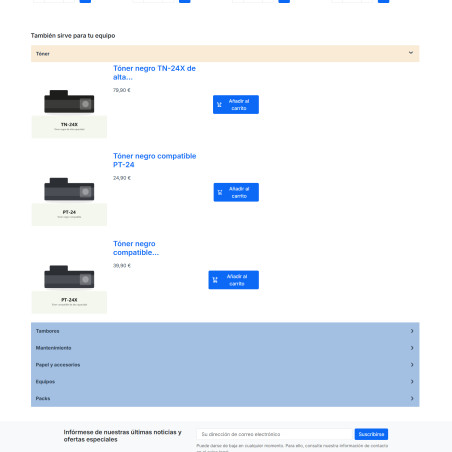This screenshot has width=452, height=452.
Task: Click the Suscribirse button
Action: (371, 434)
